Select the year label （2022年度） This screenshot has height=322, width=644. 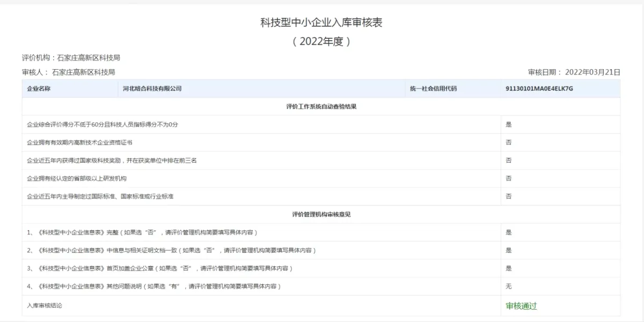point(322,41)
